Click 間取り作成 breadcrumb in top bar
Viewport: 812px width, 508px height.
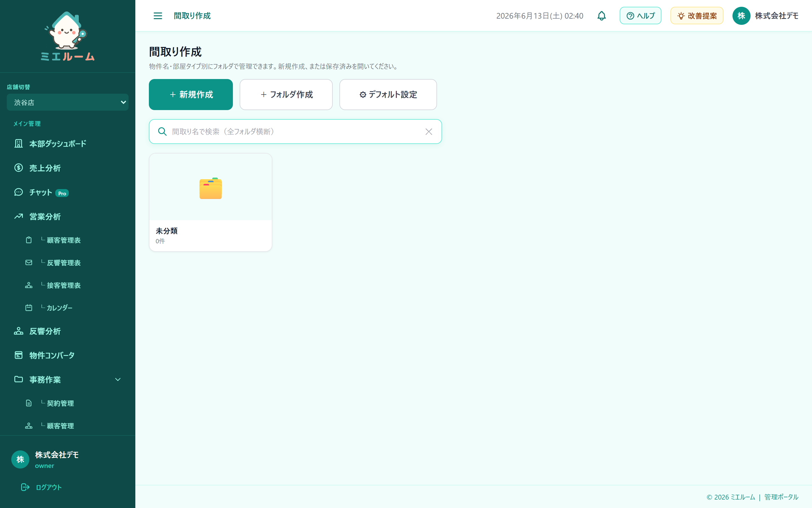(x=192, y=16)
